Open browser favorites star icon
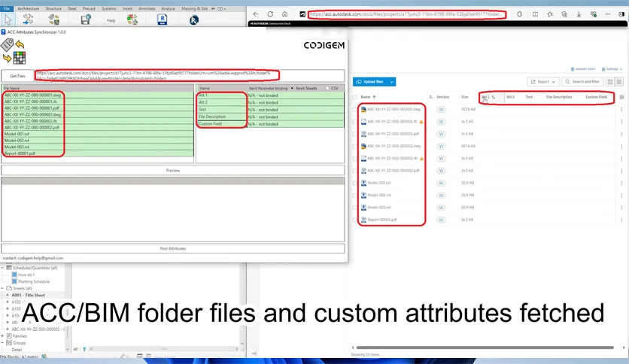629x364 pixels. pyautogui.click(x=550, y=14)
